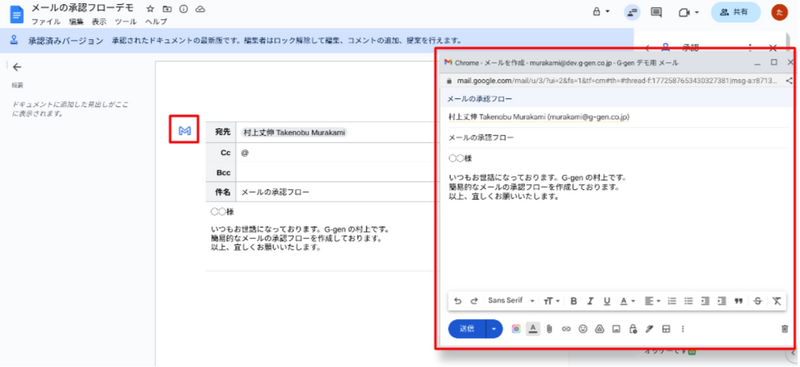Insert a bulleted list in Gmail compose

pos(688,301)
